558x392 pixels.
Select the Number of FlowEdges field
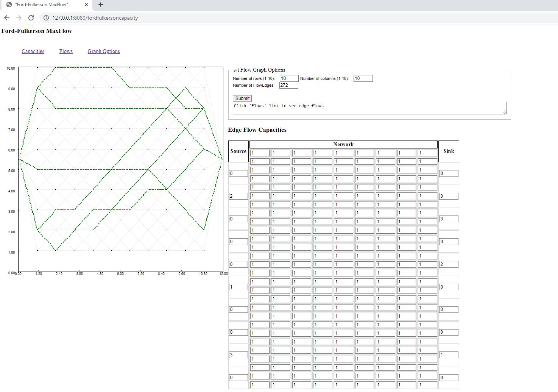(x=288, y=85)
